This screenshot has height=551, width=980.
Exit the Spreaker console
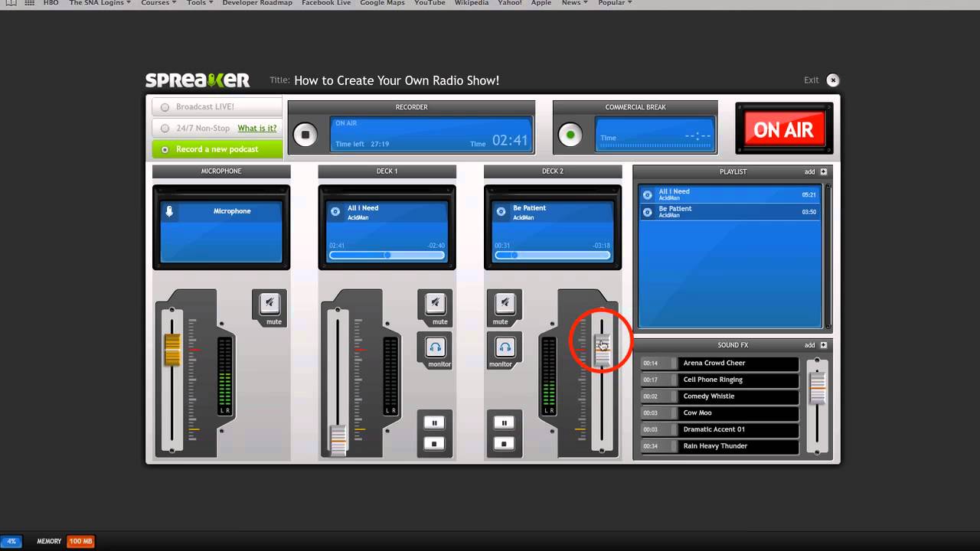(x=832, y=80)
